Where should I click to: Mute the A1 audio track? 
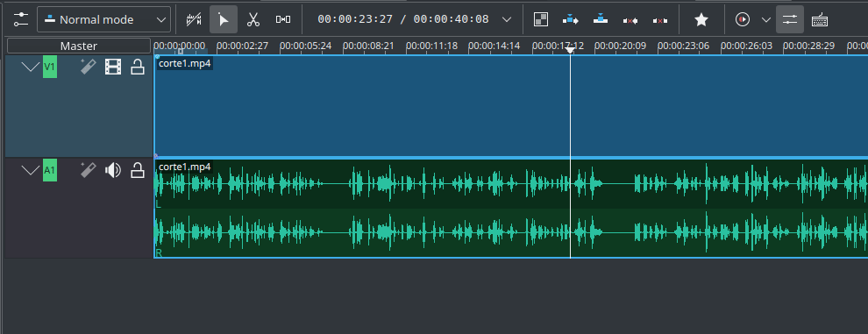(x=113, y=171)
